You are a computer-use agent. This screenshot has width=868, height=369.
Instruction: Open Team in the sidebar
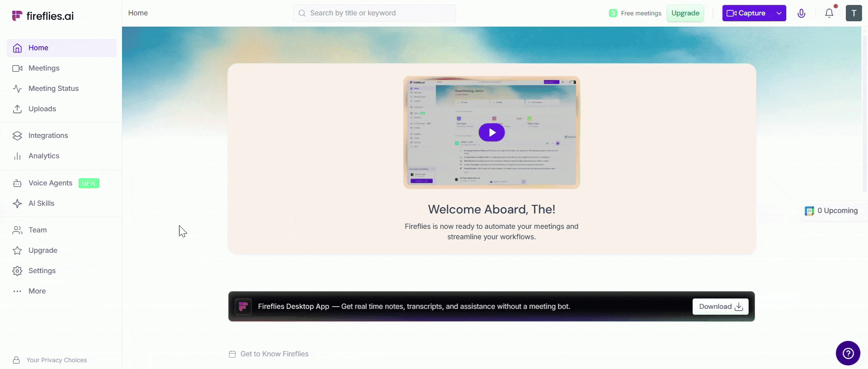coord(61,230)
